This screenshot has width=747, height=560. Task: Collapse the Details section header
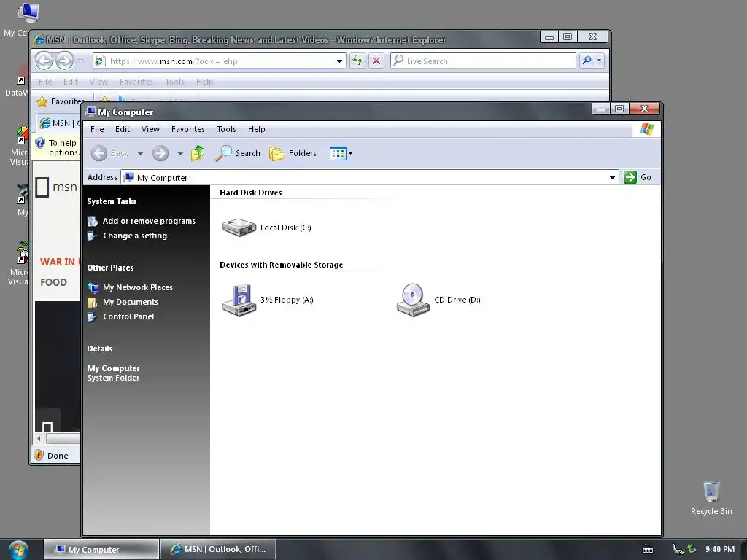100,349
